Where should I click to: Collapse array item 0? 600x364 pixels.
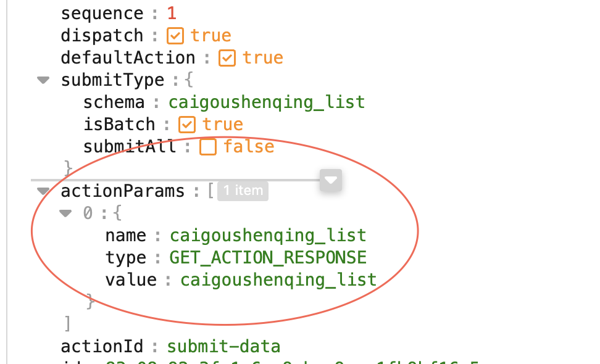(65, 213)
